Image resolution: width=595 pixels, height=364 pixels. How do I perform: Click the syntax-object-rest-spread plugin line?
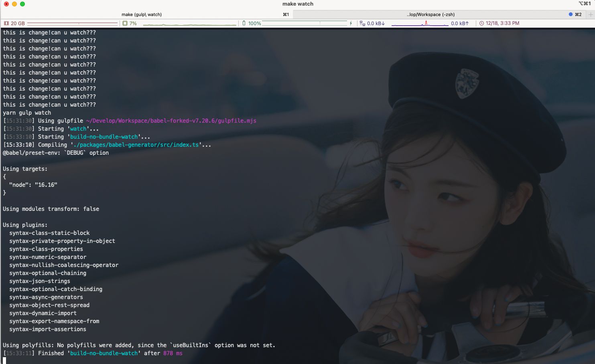click(49, 305)
